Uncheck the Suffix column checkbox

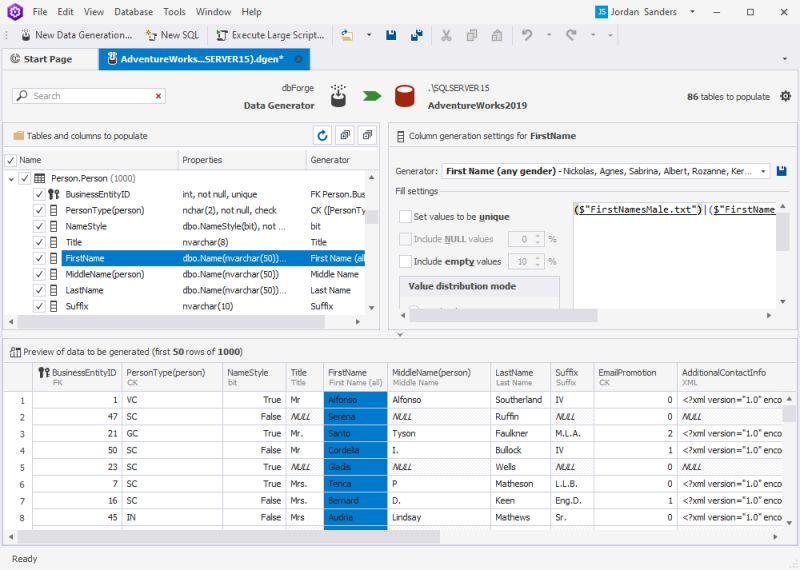[39, 306]
